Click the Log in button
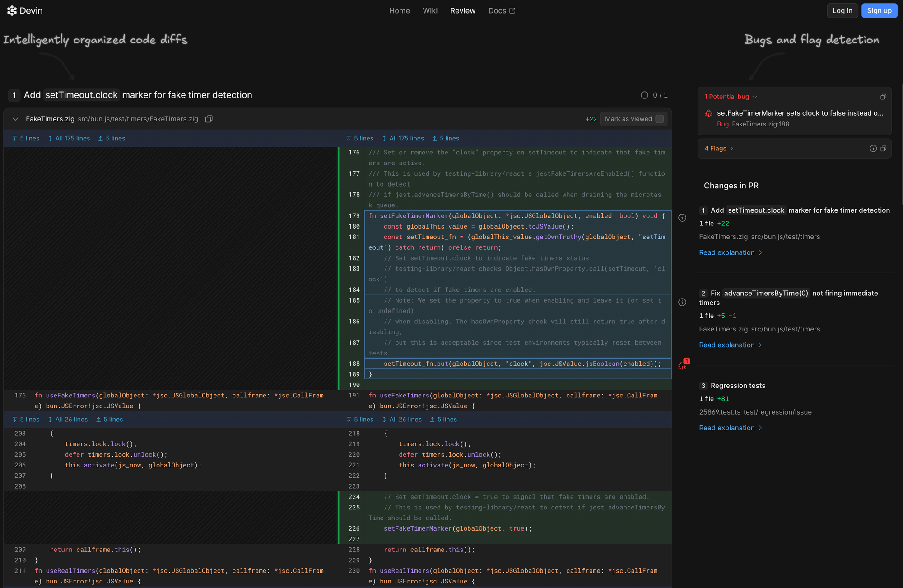This screenshot has height=588, width=903. pyautogui.click(x=842, y=10)
